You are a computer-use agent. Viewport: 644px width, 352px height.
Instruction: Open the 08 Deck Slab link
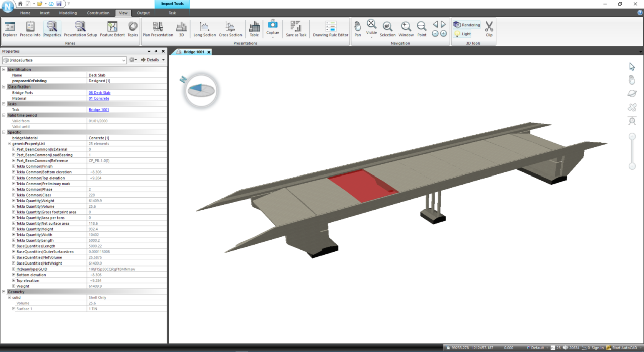pyautogui.click(x=99, y=93)
